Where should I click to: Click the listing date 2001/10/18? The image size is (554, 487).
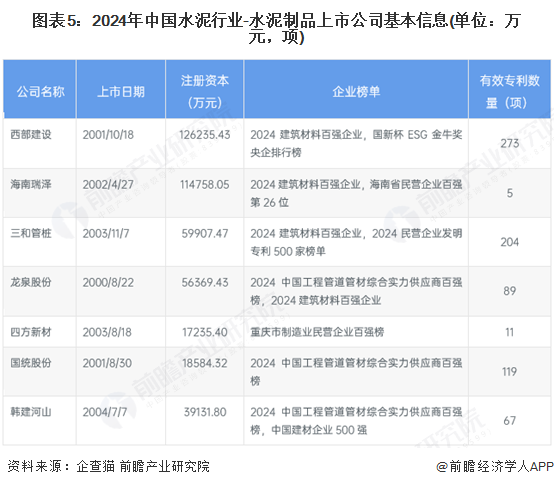click(108, 135)
